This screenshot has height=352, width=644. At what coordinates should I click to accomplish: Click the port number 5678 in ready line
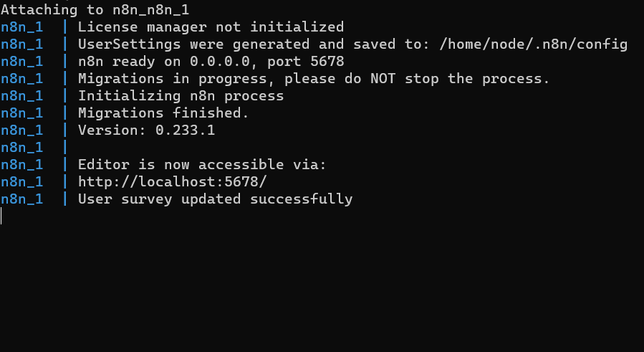tap(327, 62)
